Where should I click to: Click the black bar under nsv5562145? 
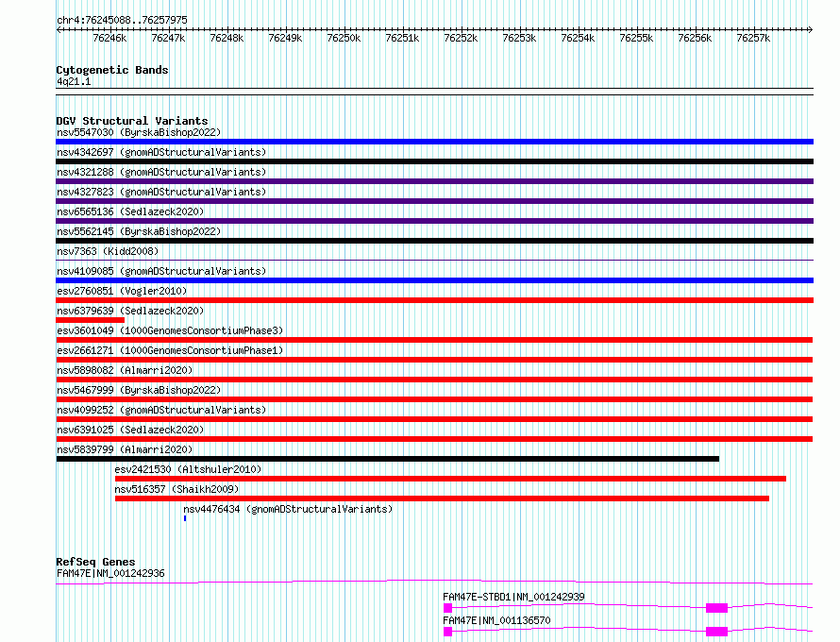[x=434, y=241]
